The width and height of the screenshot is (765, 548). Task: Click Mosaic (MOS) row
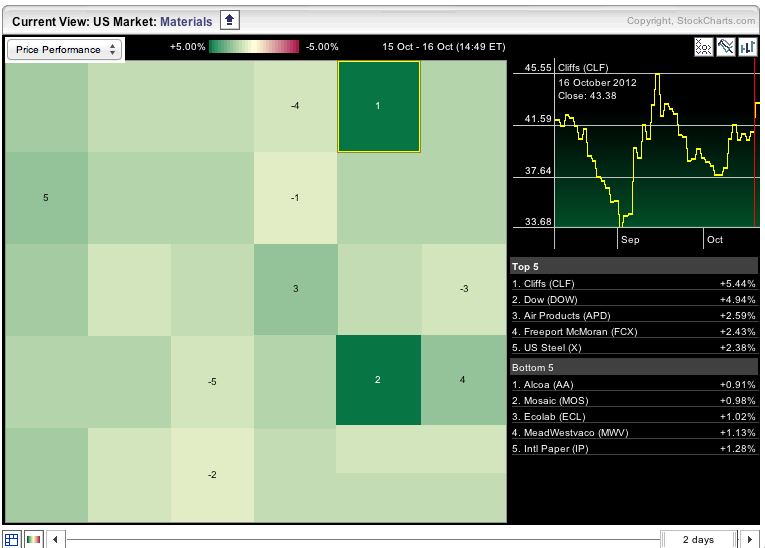(633, 401)
